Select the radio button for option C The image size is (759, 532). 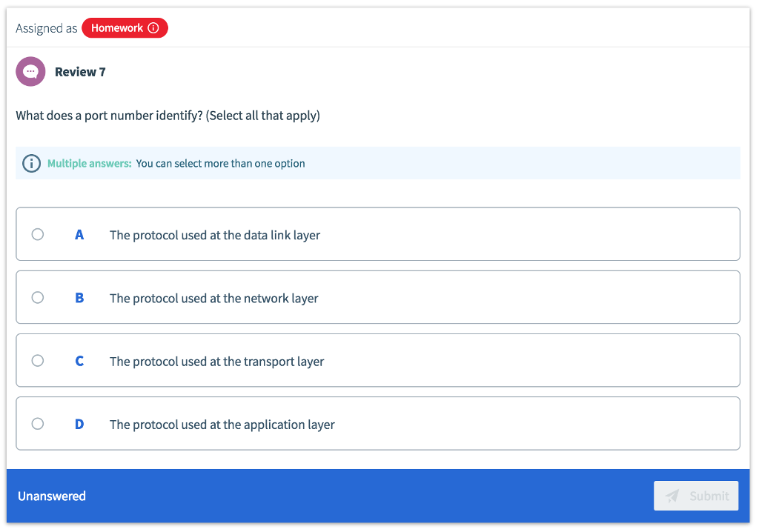38,360
